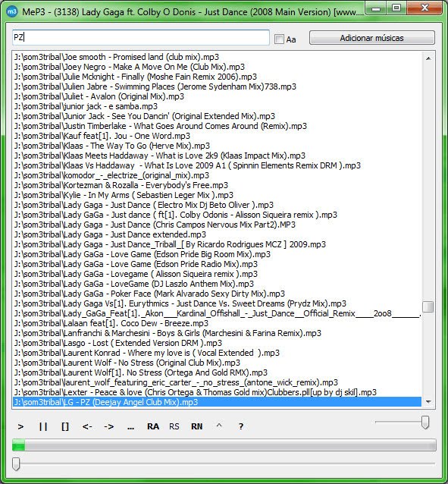Select 'Lady_GaGa_Feat[1]._Akon___Kardinal_Offishall' track
This screenshot has width=448, height=484.
pyautogui.click(x=218, y=314)
